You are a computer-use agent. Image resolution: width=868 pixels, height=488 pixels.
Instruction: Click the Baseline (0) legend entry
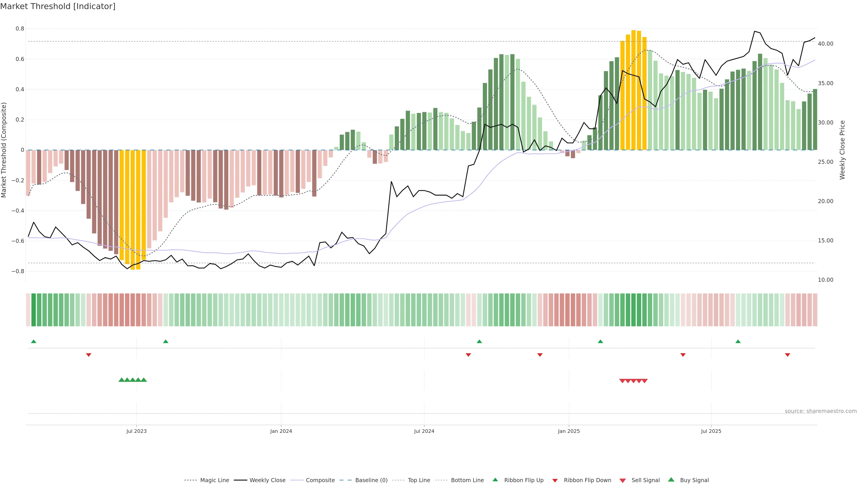click(371, 480)
